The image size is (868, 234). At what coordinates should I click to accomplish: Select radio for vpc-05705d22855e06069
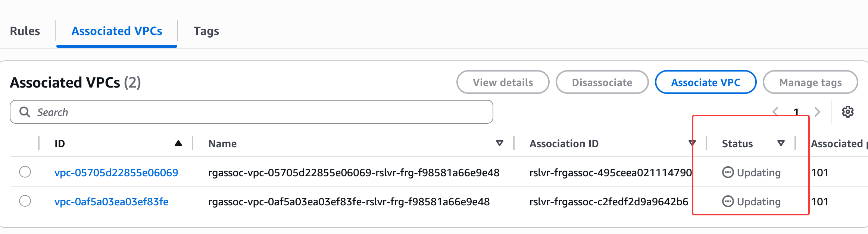[x=25, y=172]
